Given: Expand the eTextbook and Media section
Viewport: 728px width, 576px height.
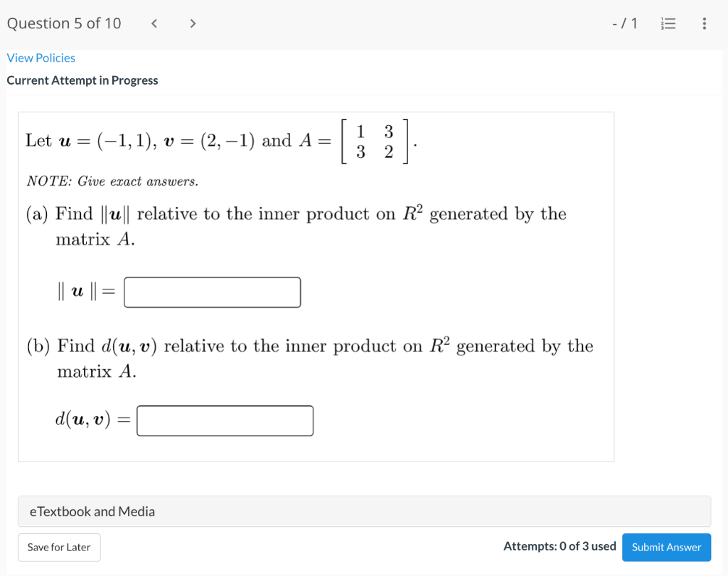Looking at the screenshot, I should click(x=365, y=511).
